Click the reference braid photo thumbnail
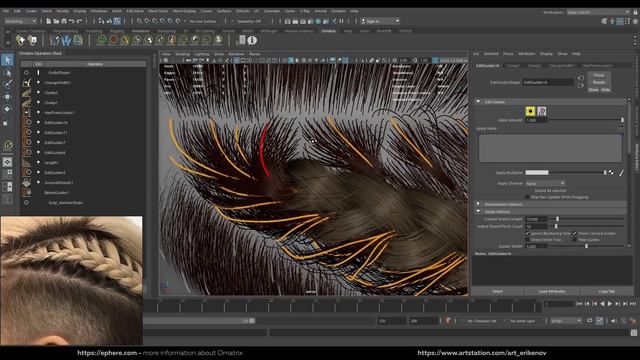The height and width of the screenshot is (360, 640). [x=71, y=281]
